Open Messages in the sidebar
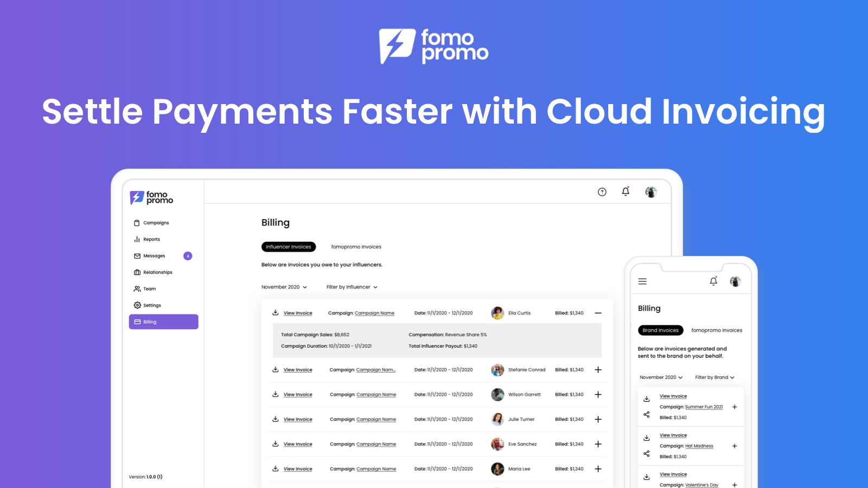 [150, 256]
